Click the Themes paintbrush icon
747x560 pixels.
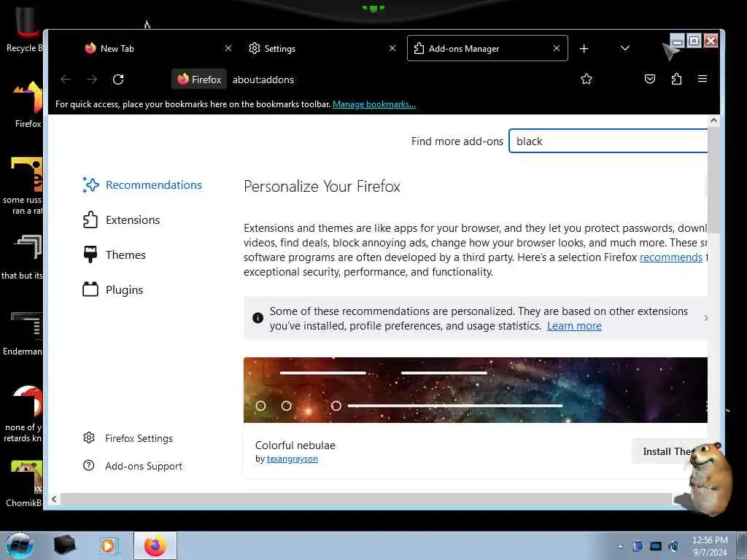(90, 254)
